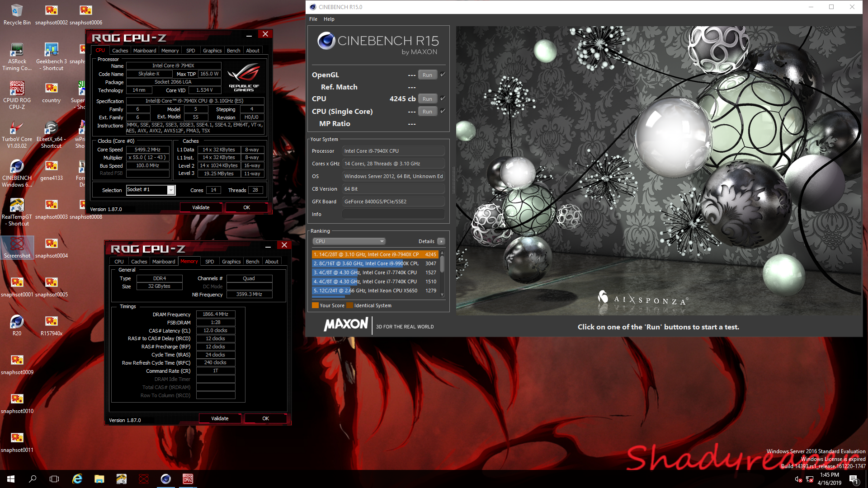Open snapshot0011 desktop file
Screen dimensions: 868x488
coord(17,442)
